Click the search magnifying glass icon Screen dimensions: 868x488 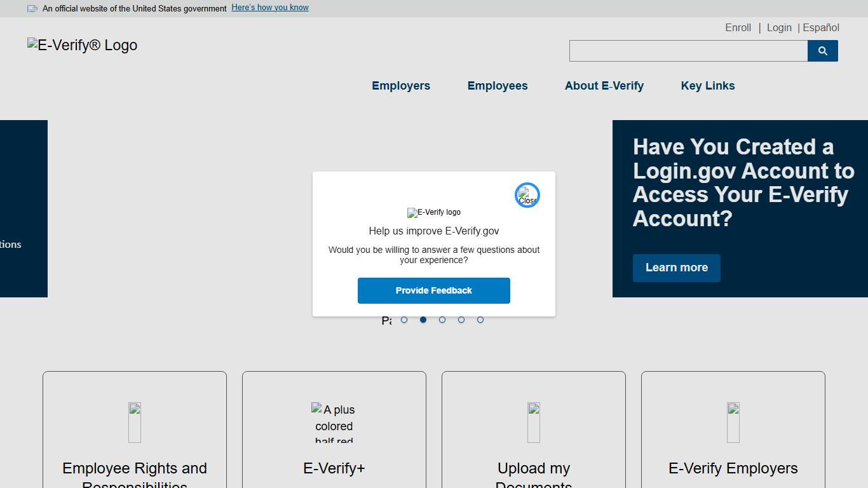(822, 51)
